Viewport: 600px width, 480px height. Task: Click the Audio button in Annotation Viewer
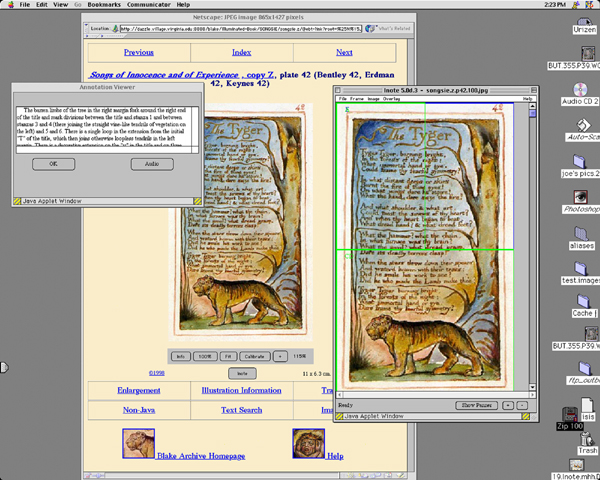pyautogui.click(x=152, y=164)
